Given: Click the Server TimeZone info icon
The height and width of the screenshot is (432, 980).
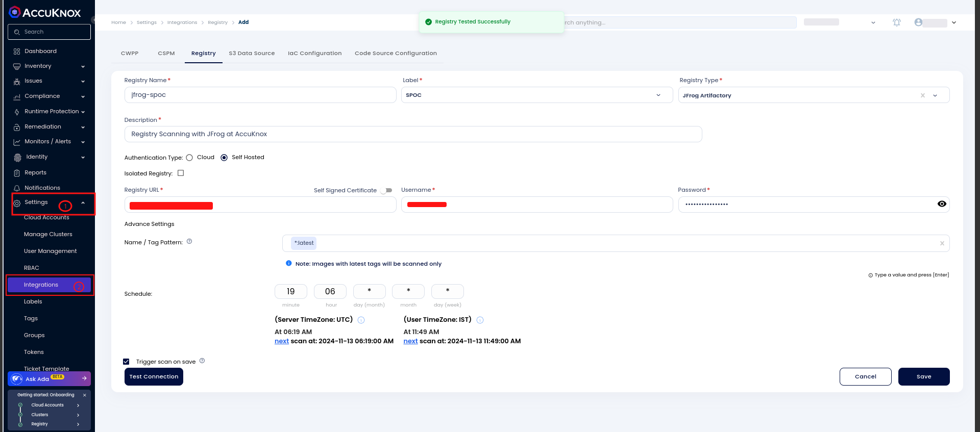Looking at the screenshot, I should pyautogui.click(x=361, y=320).
